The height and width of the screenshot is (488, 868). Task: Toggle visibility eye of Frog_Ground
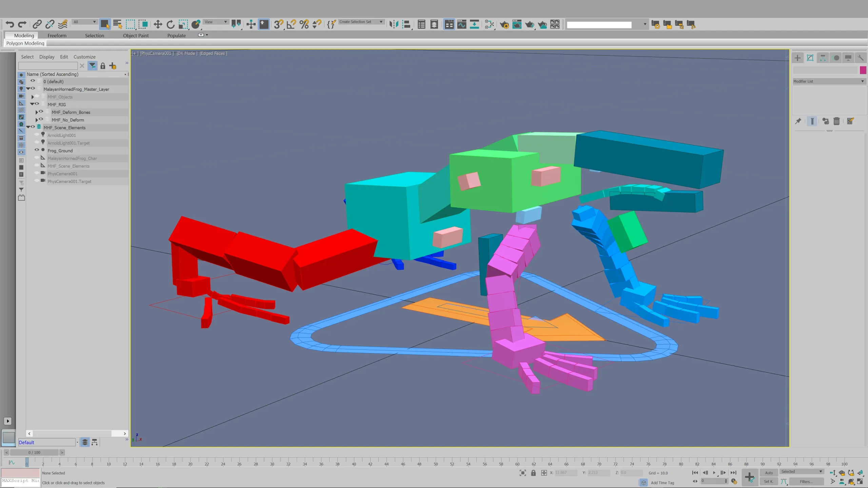click(x=37, y=150)
